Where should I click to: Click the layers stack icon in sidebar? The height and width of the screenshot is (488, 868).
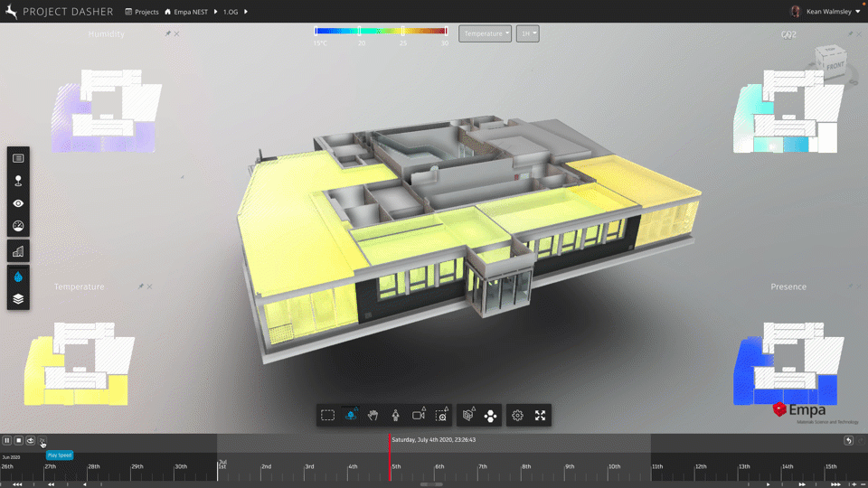pyautogui.click(x=18, y=299)
